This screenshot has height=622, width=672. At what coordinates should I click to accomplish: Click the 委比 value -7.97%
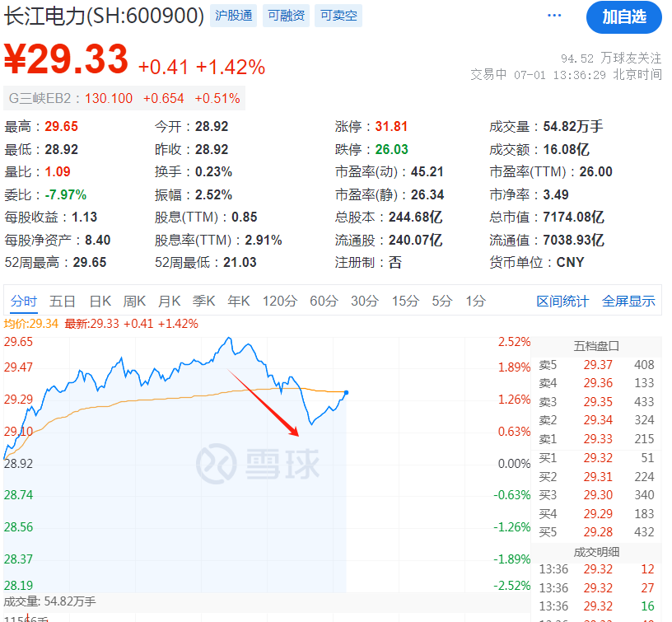click(x=66, y=194)
